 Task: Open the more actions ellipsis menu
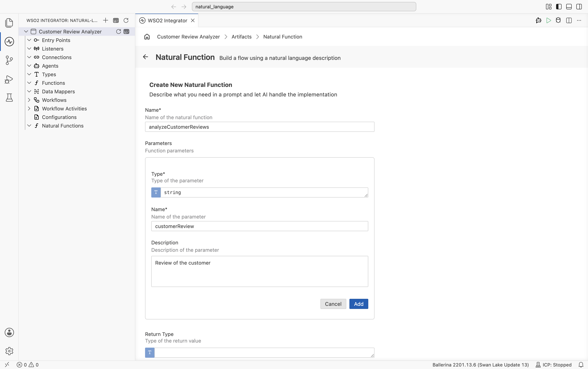point(579,20)
